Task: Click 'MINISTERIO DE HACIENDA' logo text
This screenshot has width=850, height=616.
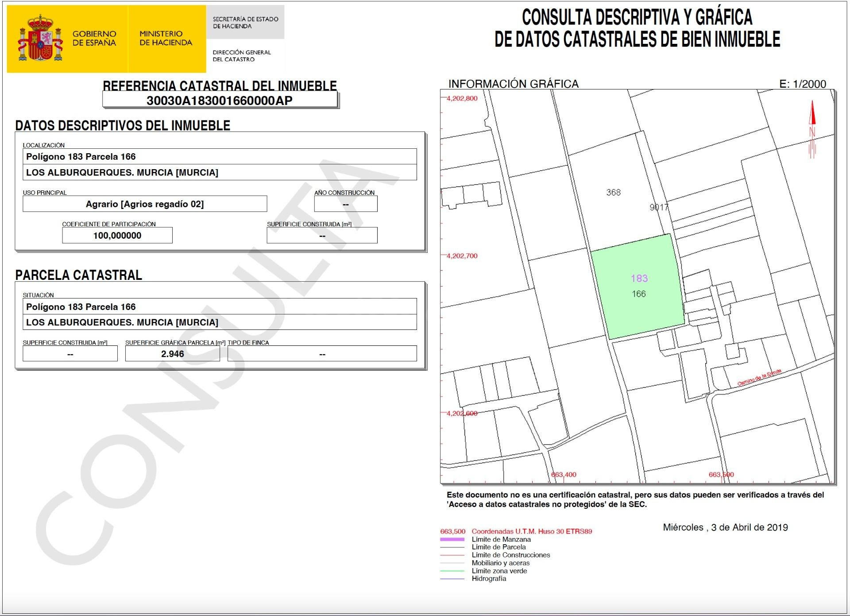Action: point(166,38)
